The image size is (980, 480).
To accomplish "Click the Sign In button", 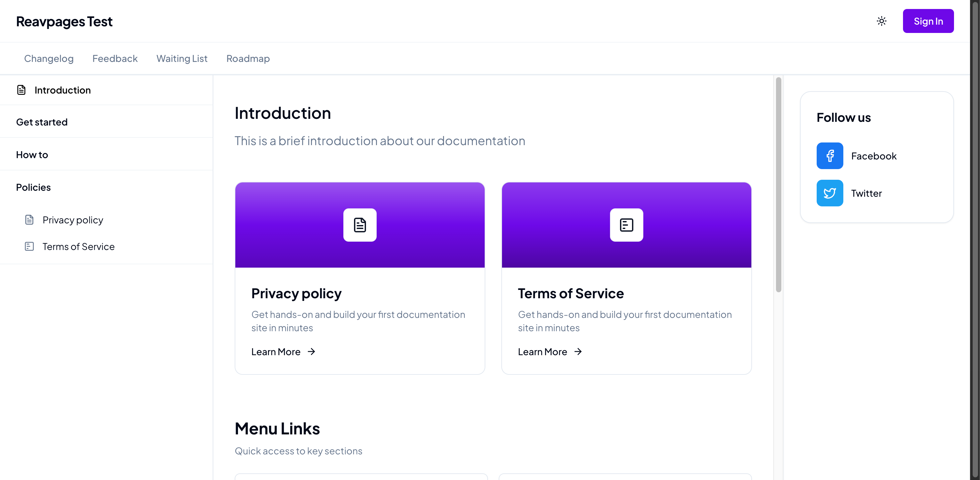I will pyautogui.click(x=928, y=21).
